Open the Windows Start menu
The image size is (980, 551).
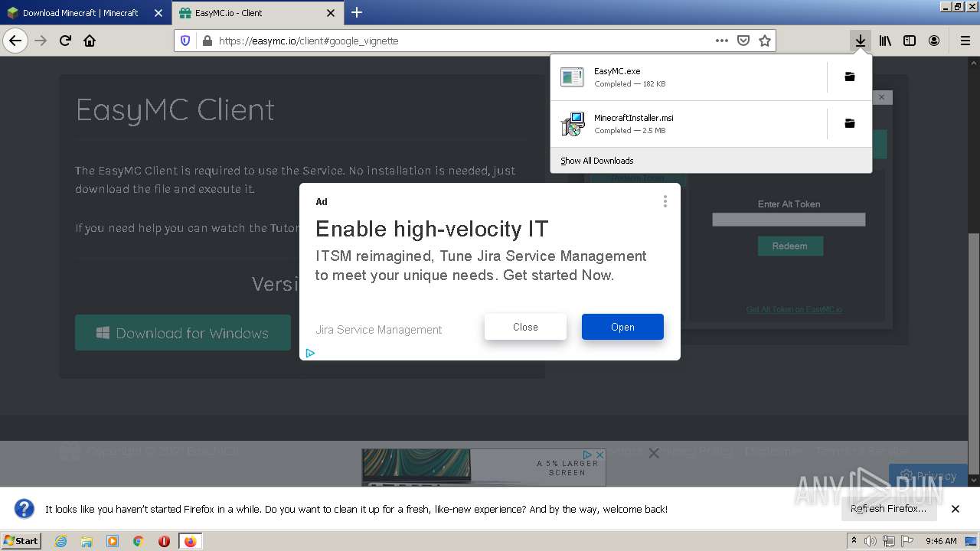coord(21,540)
